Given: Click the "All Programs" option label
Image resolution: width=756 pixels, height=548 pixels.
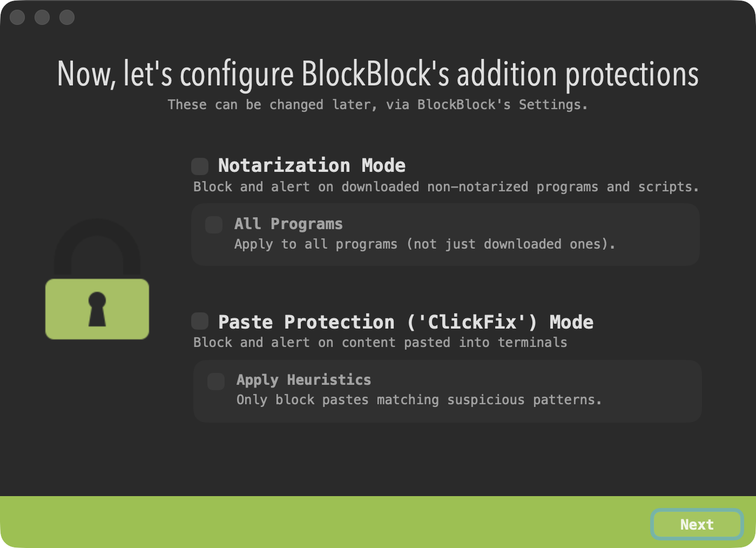Looking at the screenshot, I should [288, 224].
